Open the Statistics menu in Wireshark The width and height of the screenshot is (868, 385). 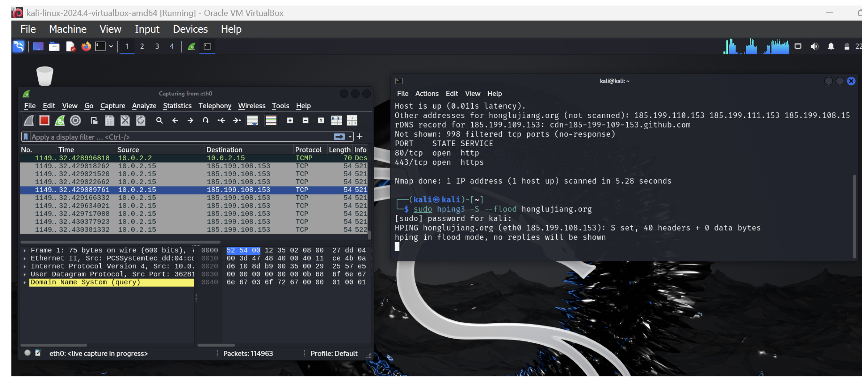pyautogui.click(x=177, y=106)
